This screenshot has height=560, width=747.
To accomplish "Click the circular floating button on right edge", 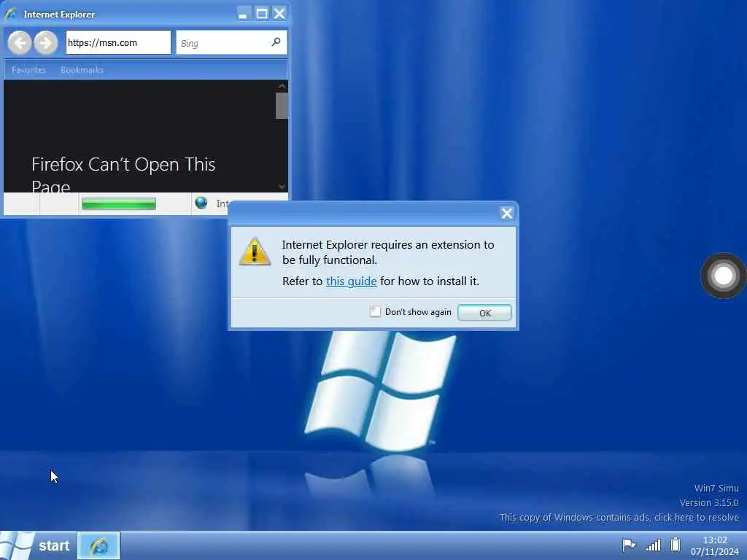I will (x=723, y=276).
